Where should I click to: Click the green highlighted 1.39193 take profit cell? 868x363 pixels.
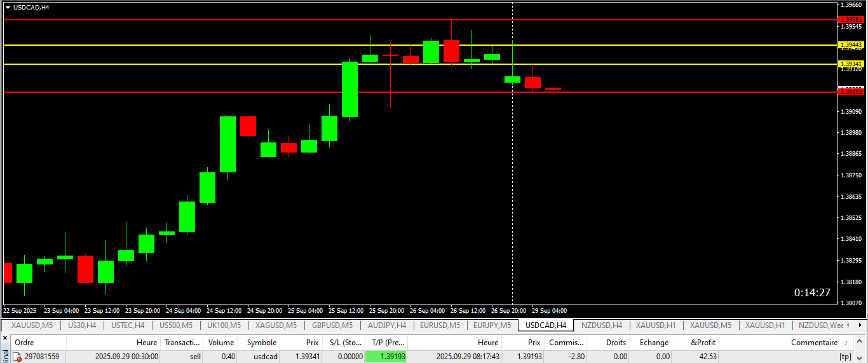point(386,357)
